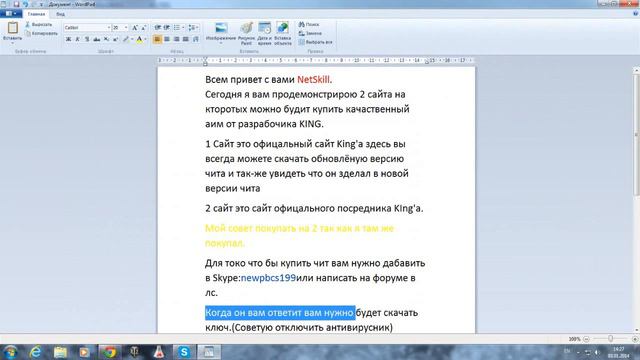Insert date and time (Дата и время)

click(264, 33)
